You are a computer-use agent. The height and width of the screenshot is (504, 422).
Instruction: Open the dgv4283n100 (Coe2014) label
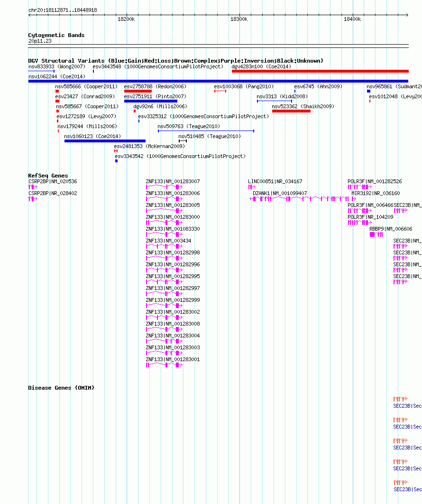(x=261, y=66)
